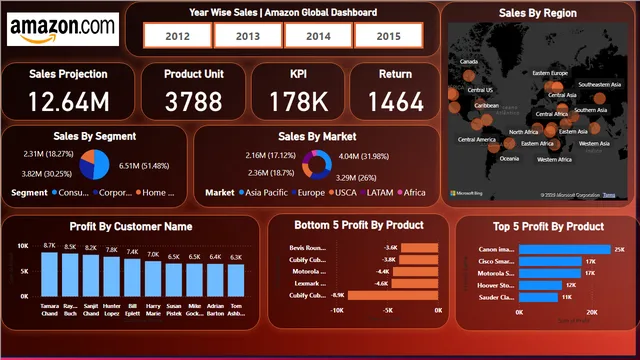Select the Home Office segment legend marker
Image resolution: width=640 pixels, height=360 pixels.
pyautogui.click(x=139, y=193)
